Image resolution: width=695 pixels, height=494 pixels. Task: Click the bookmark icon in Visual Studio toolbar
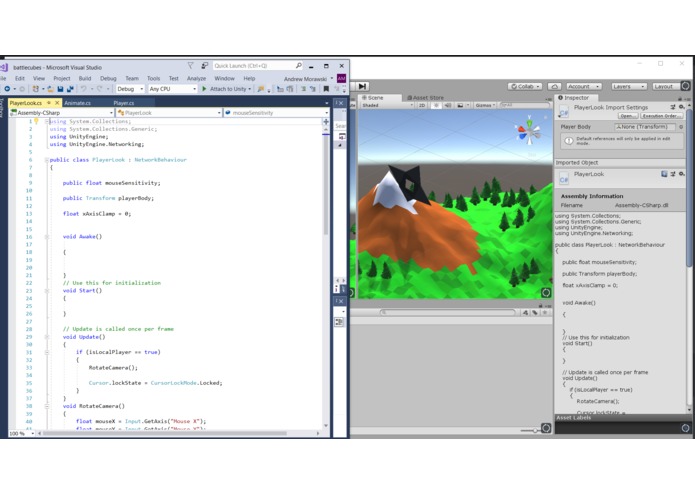tap(326, 89)
